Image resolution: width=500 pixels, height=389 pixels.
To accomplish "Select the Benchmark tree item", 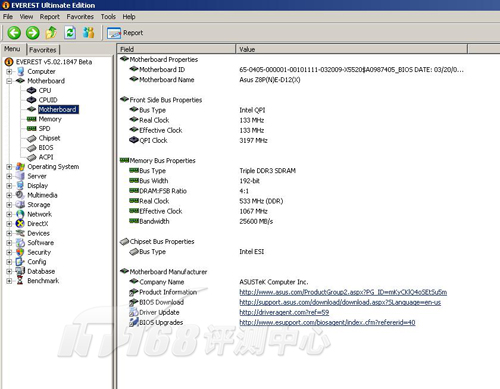I will [43, 281].
